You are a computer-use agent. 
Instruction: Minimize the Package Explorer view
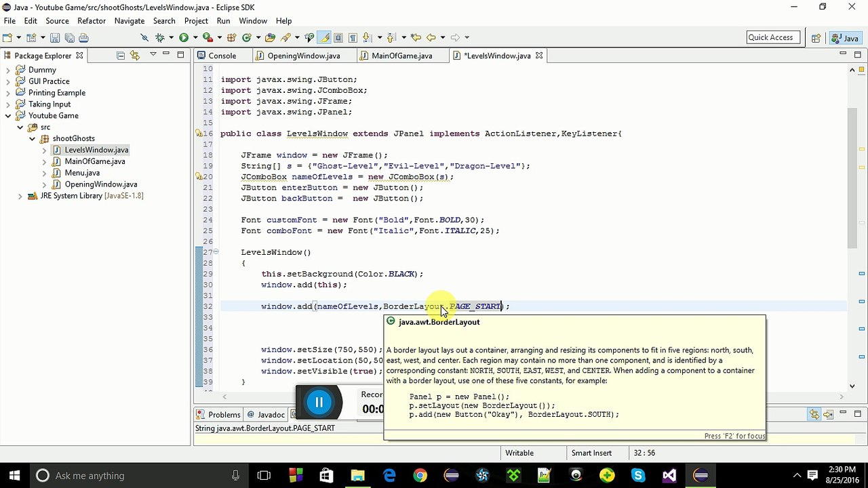coord(166,54)
